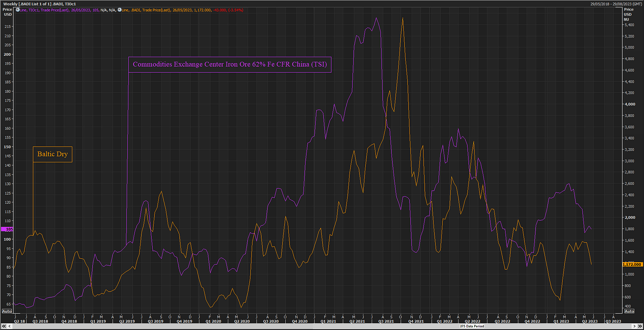Click the chart title Weekly .BADI, TIOc1
Viewport: 644px width, 330px height.
(x=39, y=4)
